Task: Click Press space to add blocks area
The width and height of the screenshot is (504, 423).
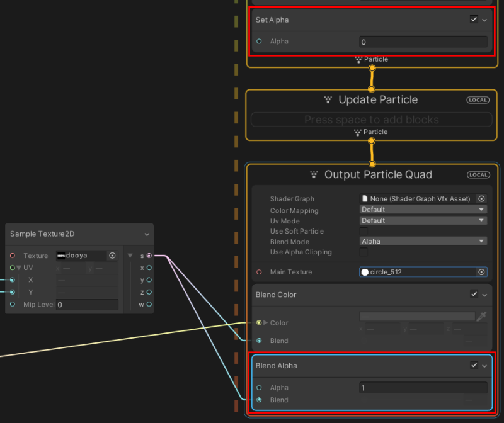Action: pos(371,120)
